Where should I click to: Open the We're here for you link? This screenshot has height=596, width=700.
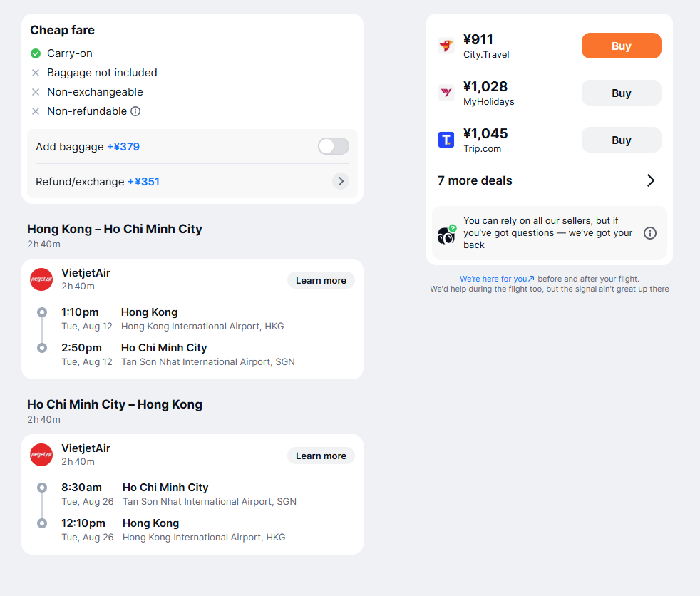(497, 279)
